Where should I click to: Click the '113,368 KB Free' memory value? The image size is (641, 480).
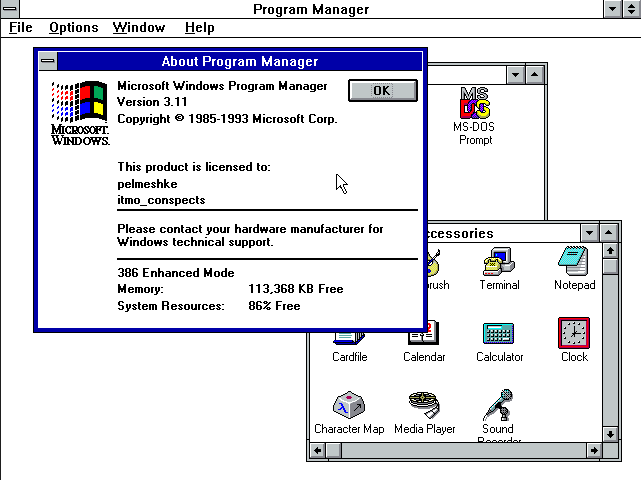296,289
